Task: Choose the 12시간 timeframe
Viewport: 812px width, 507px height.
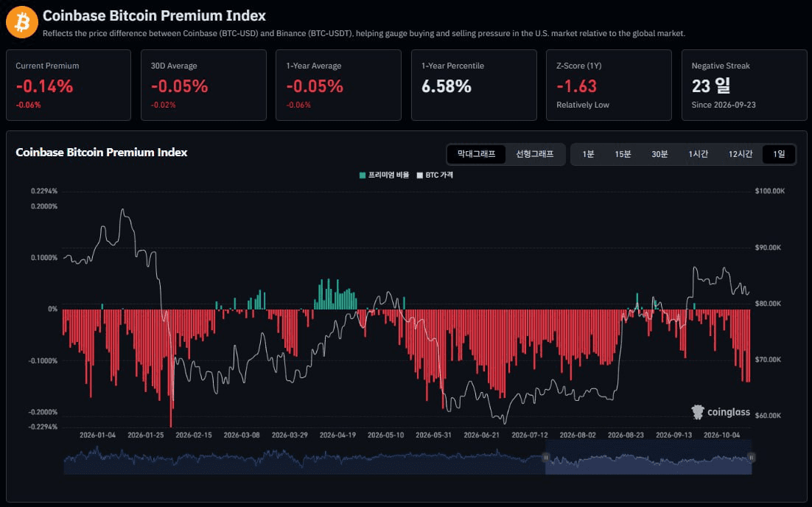Action: click(x=740, y=154)
